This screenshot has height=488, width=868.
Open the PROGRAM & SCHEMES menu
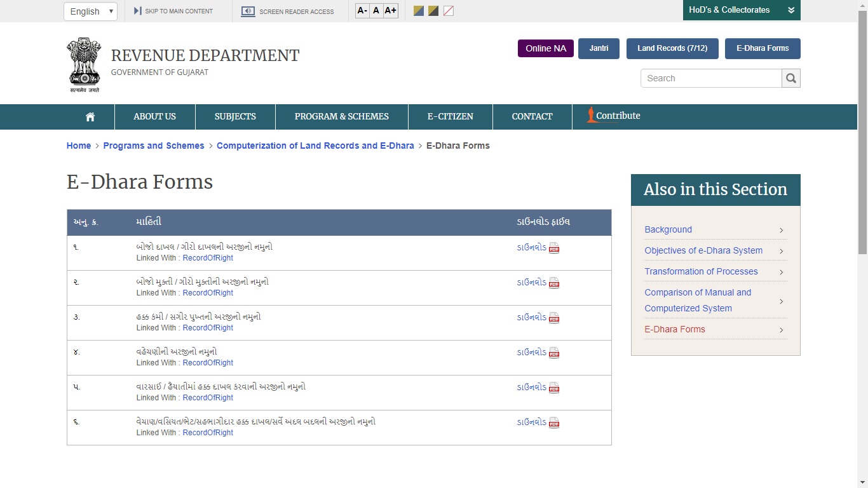pyautogui.click(x=341, y=117)
